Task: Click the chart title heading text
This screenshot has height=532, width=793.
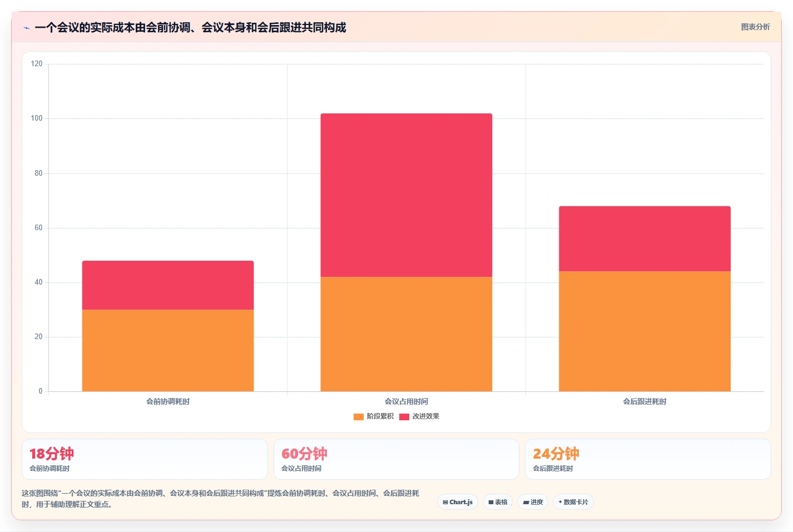Action: pyautogui.click(x=190, y=28)
